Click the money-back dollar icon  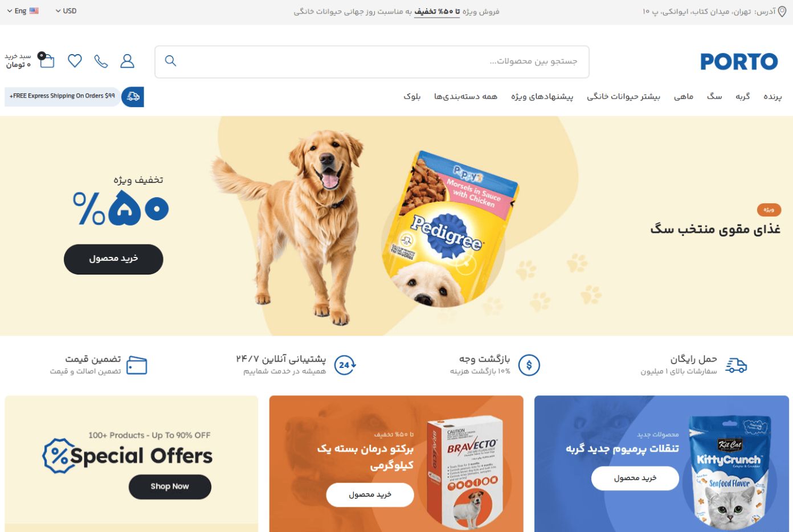[529, 365]
